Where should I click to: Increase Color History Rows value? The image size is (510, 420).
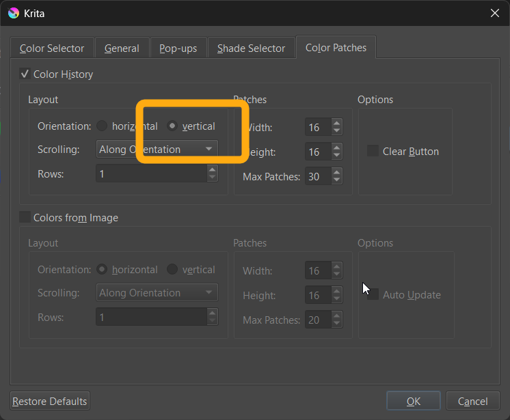212,170
